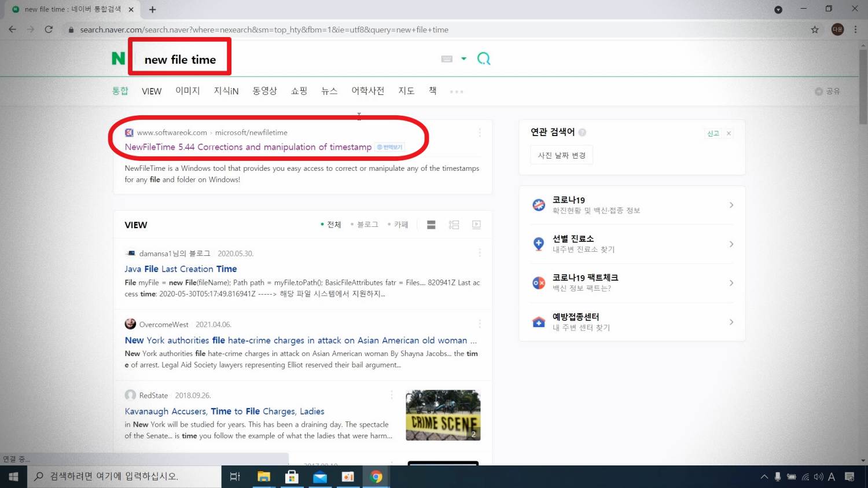This screenshot has height=488, width=868.
Task: Close the 'new file time' browser tab
Action: [x=131, y=9]
